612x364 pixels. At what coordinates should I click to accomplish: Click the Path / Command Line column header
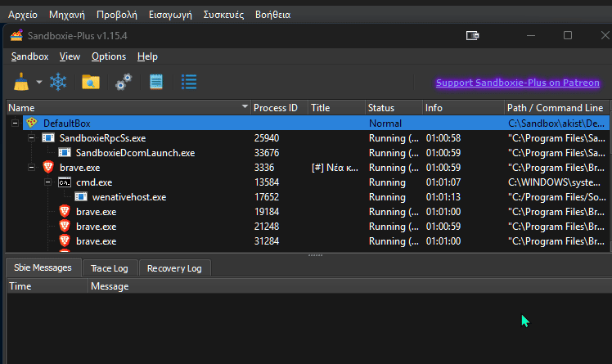[556, 108]
